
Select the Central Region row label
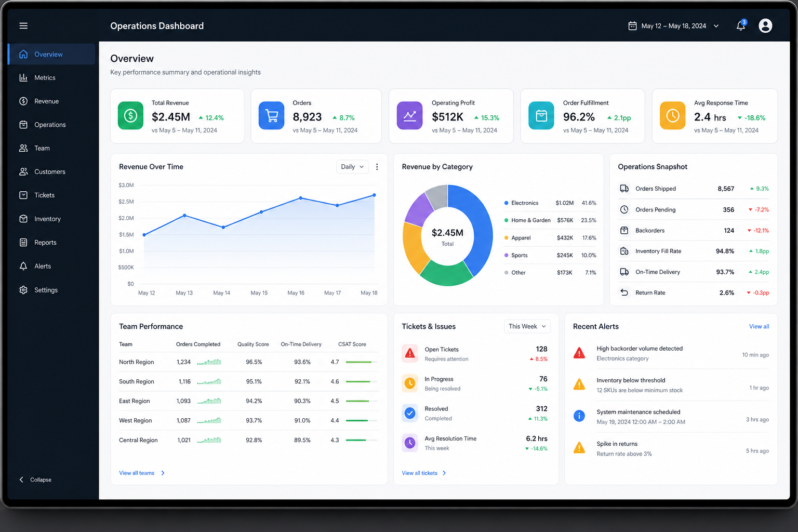[x=138, y=440]
